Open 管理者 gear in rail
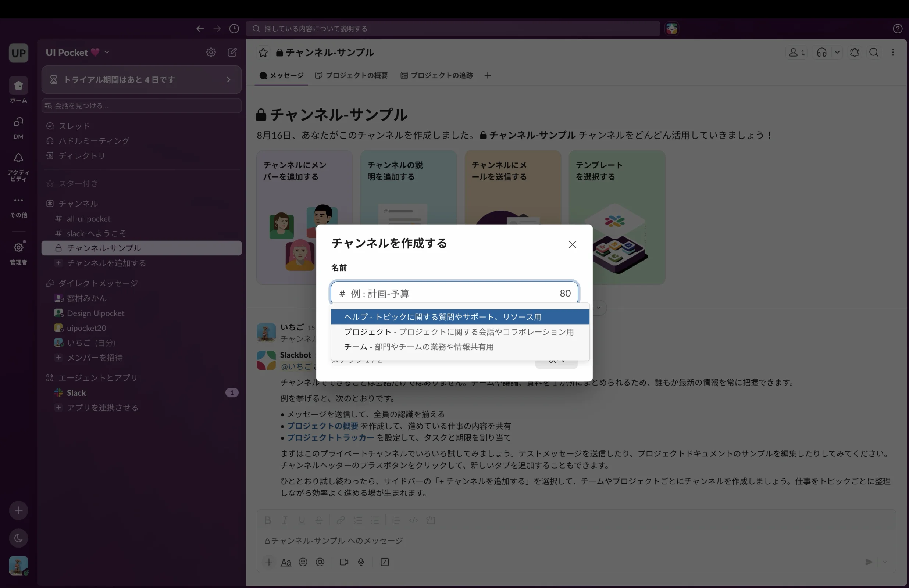The width and height of the screenshot is (909, 588). 18,252
